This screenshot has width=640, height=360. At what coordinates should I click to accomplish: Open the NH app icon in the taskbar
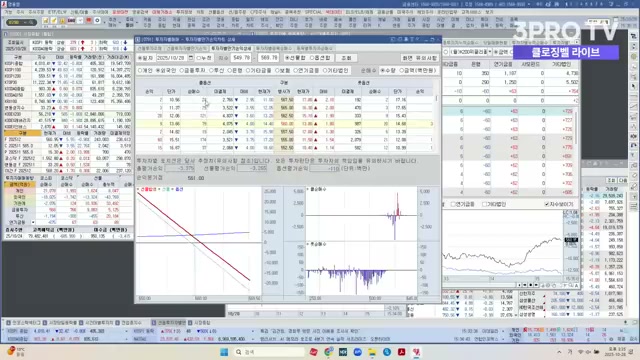343,352
